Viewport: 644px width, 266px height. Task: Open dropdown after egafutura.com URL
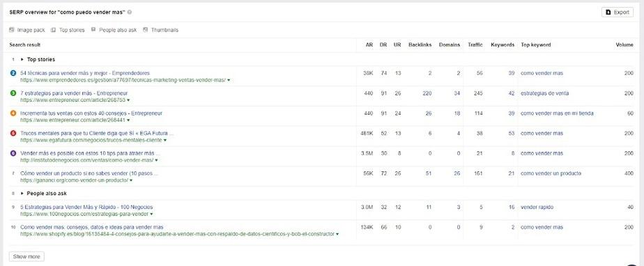pos(164,141)
